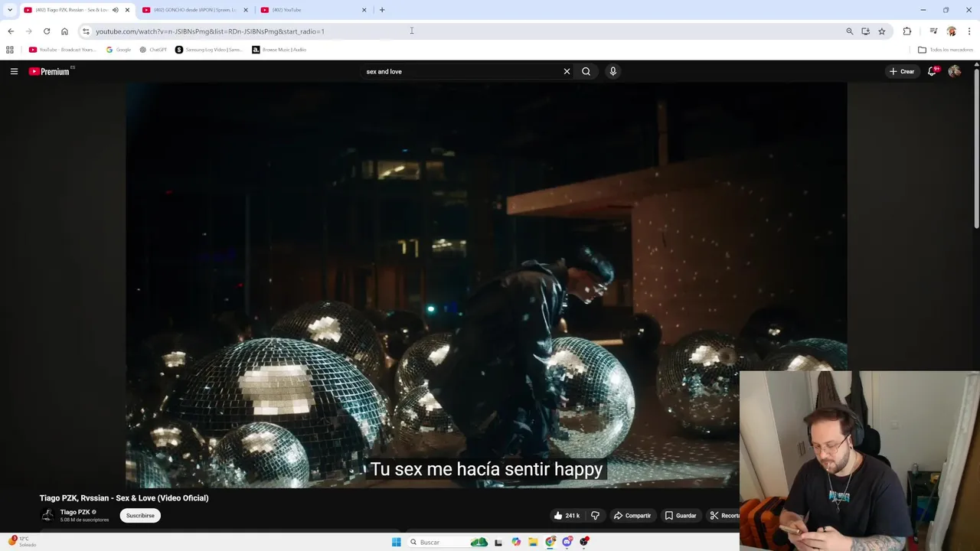This screenshot has height=551, width=980.
Task: View site information icon in address bar
Action: 86,31
